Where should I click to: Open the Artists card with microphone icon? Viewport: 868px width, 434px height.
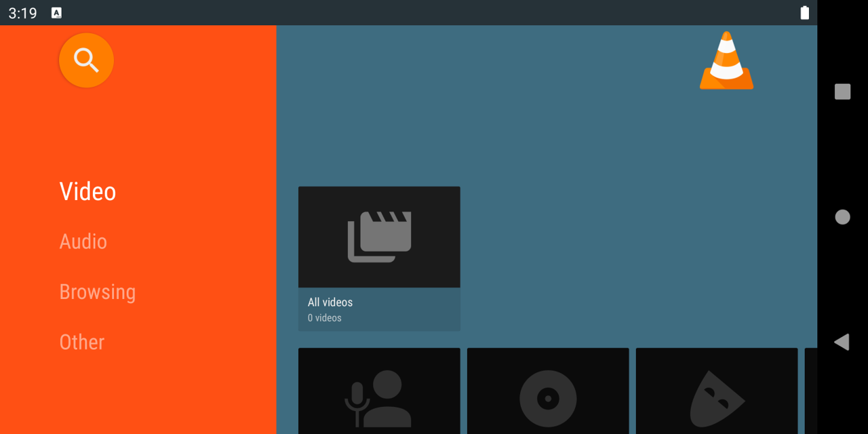pyautogui.click(x=379, y=391)
